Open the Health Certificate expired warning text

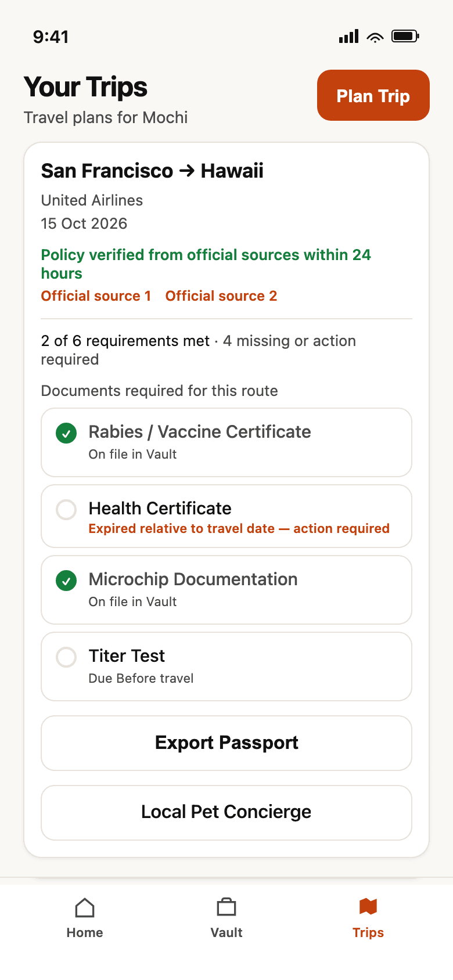(239, 528)
